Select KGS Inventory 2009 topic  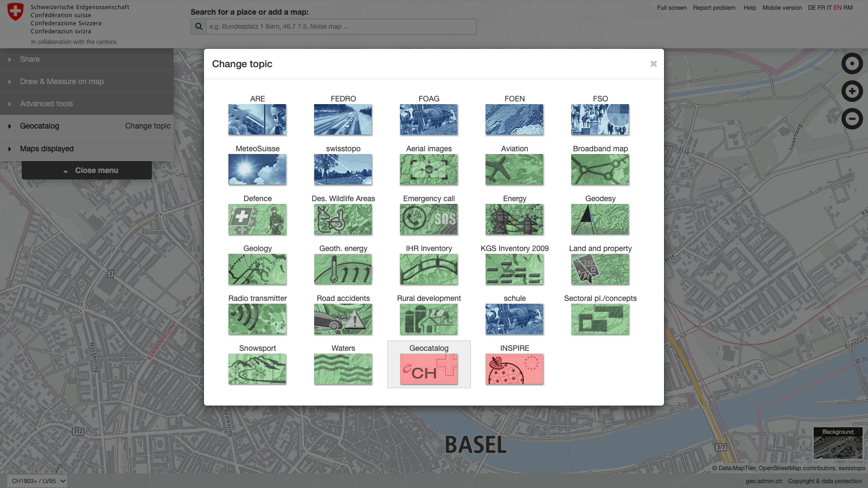[514, 269]
